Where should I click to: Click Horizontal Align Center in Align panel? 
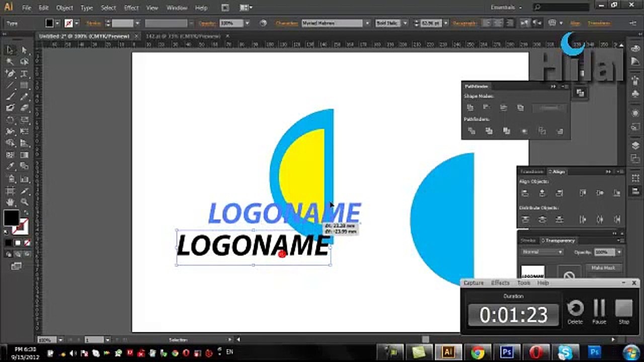click(x=542, y=193)
